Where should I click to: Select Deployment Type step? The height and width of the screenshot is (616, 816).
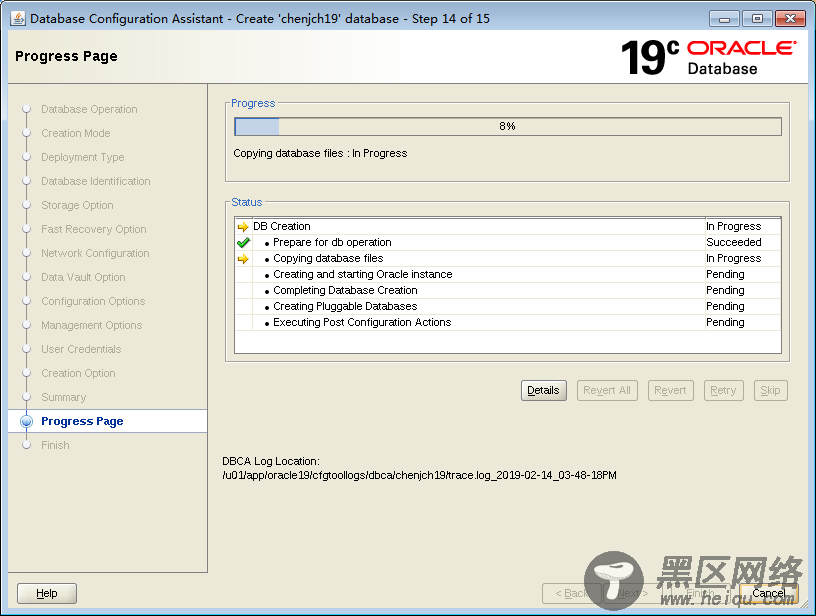coord(83,157)
